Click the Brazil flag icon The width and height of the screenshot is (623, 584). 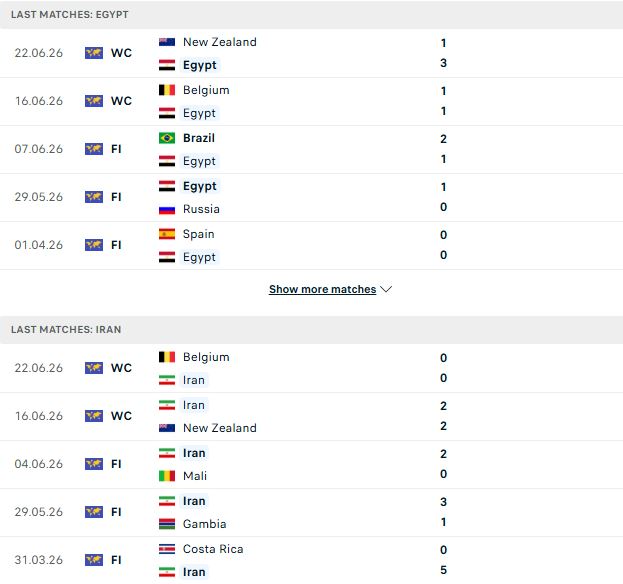(167, 138)
